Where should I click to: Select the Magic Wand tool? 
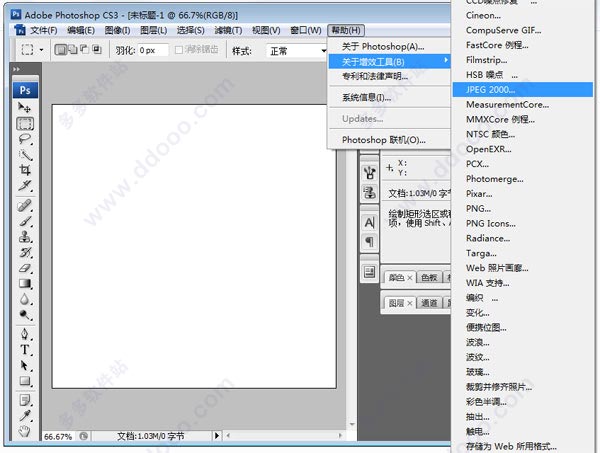coord(25,155)
